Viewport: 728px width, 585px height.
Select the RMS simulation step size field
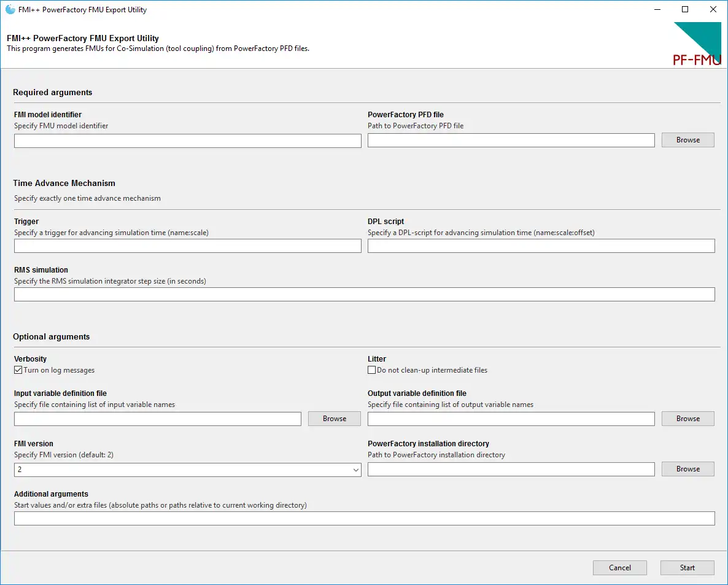tap(365, 295)
